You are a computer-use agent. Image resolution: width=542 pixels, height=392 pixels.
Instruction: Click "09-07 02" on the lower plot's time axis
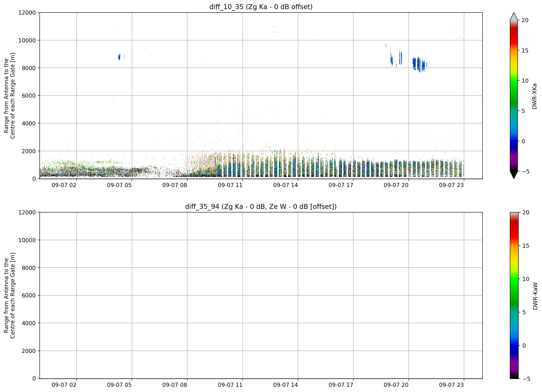click(64, 385)
